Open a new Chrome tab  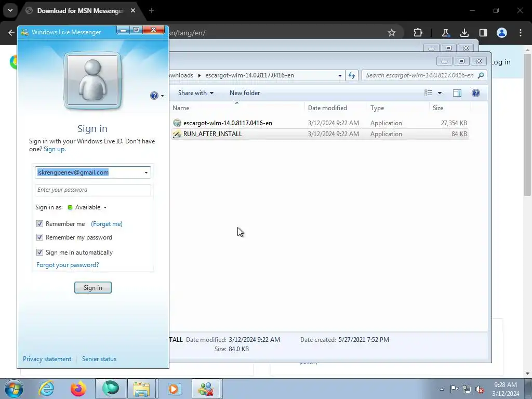coord(152,10)
